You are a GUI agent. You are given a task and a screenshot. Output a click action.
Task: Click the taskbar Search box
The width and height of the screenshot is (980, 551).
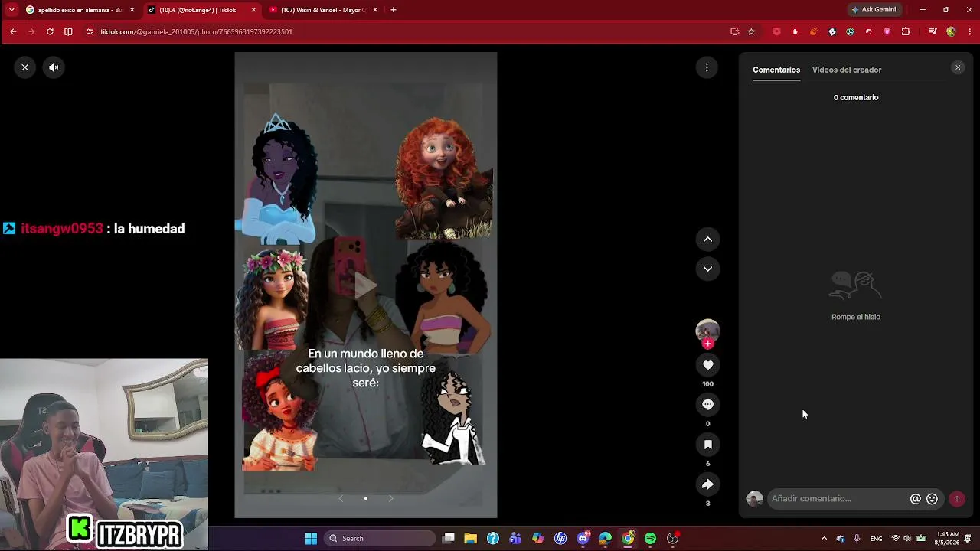click(x=381, y=538)
